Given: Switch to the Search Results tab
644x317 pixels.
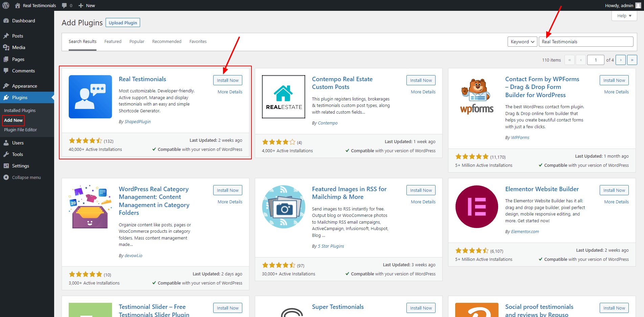Looking at the screenshot, I should point(83,42).
